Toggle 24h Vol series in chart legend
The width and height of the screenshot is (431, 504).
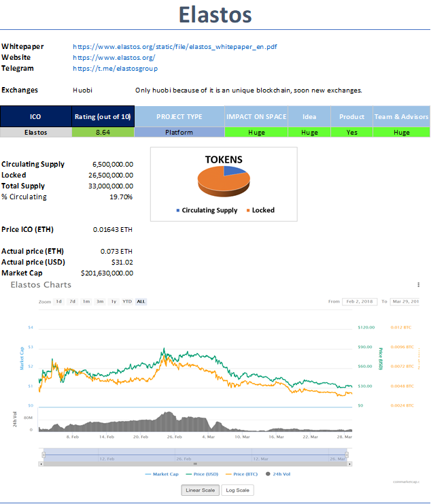click(278, 474)
